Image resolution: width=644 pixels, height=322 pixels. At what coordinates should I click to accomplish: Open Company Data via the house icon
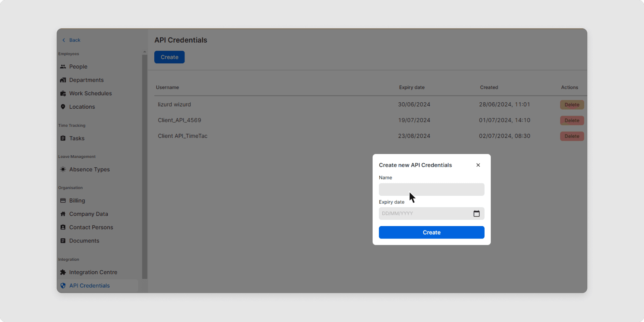[63, 214]
